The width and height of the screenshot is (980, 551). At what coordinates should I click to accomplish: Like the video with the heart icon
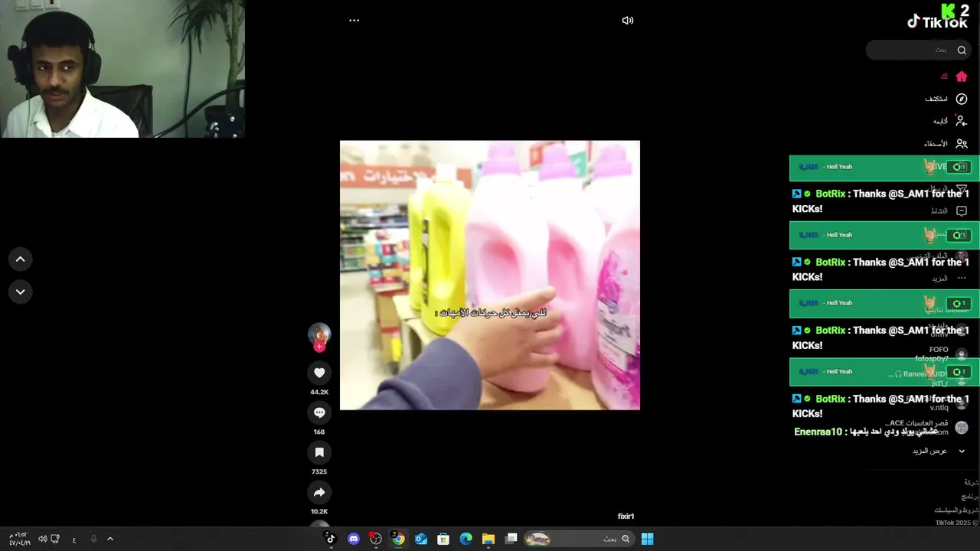click(319, 373)
